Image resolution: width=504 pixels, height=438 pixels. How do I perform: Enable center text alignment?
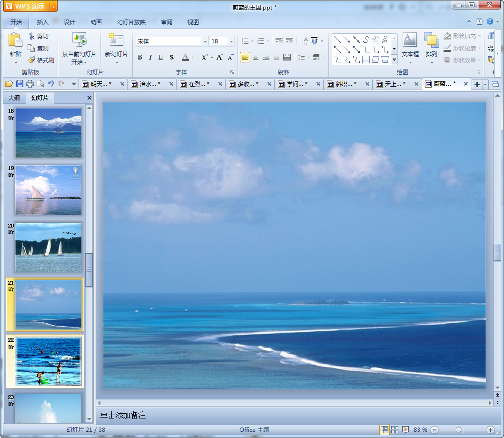256,58
